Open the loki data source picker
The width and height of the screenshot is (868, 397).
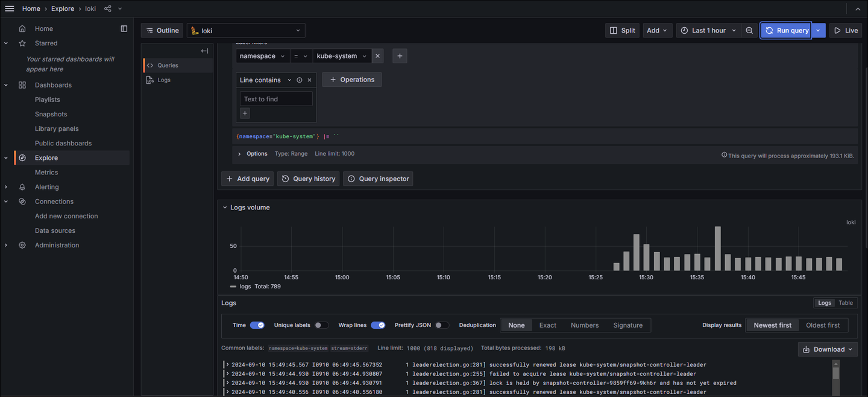(x=246, y=30)
